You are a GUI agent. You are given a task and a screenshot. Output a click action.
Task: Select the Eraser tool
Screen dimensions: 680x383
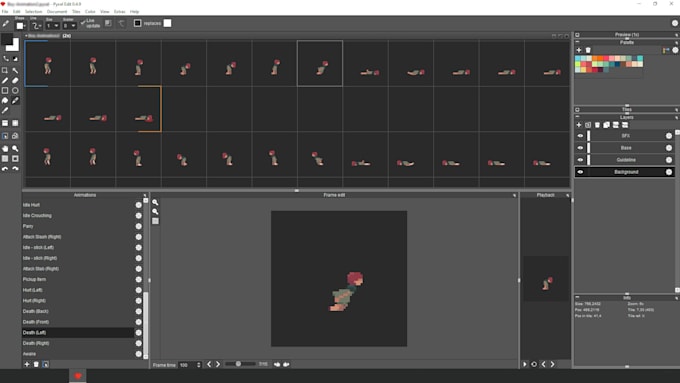[x=15, y=81]
